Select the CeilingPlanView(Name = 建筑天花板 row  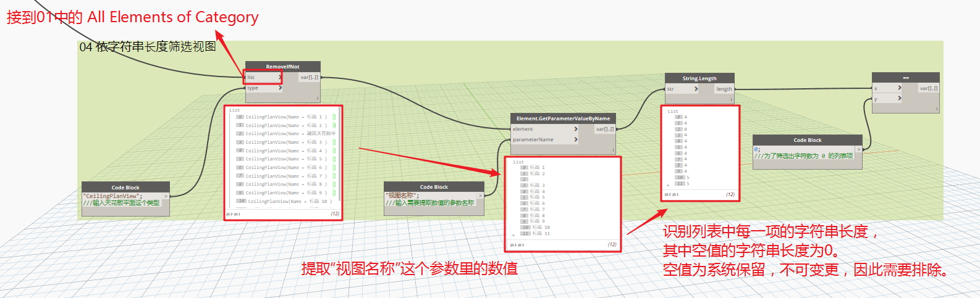[286, 133]
